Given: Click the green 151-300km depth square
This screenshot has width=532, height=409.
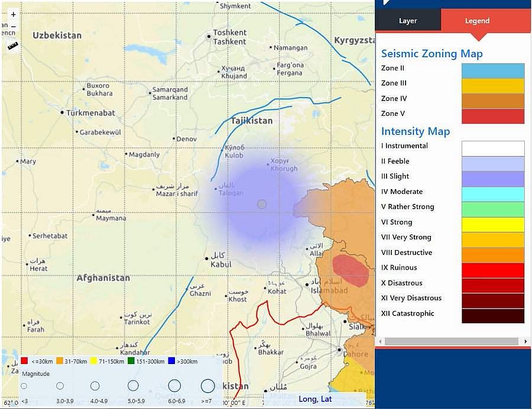Looking at the screenshot, I should pyautogui.click(x=131, y=361).
